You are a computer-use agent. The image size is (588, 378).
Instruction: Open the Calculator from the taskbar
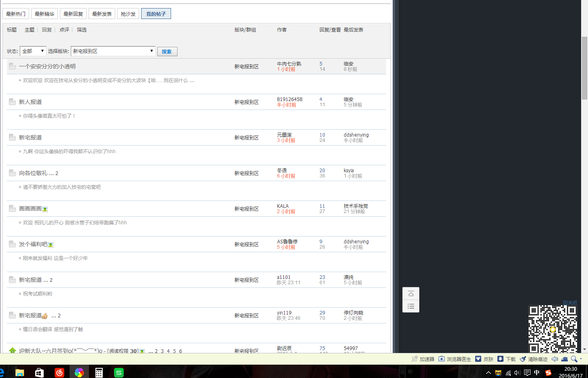[99, 372]
